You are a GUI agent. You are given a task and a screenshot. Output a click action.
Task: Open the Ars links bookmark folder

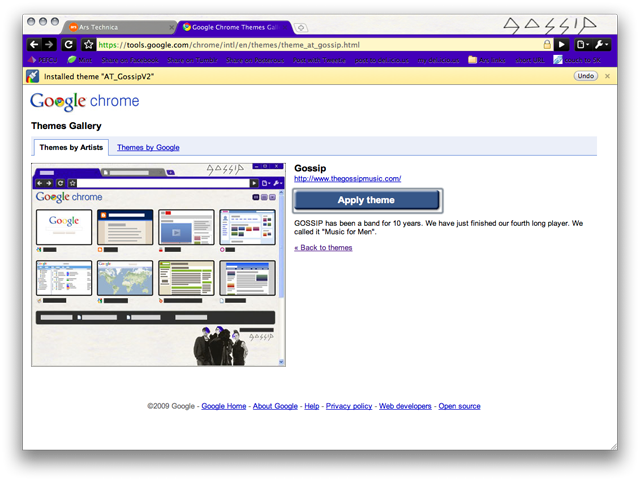click(487, 60)
